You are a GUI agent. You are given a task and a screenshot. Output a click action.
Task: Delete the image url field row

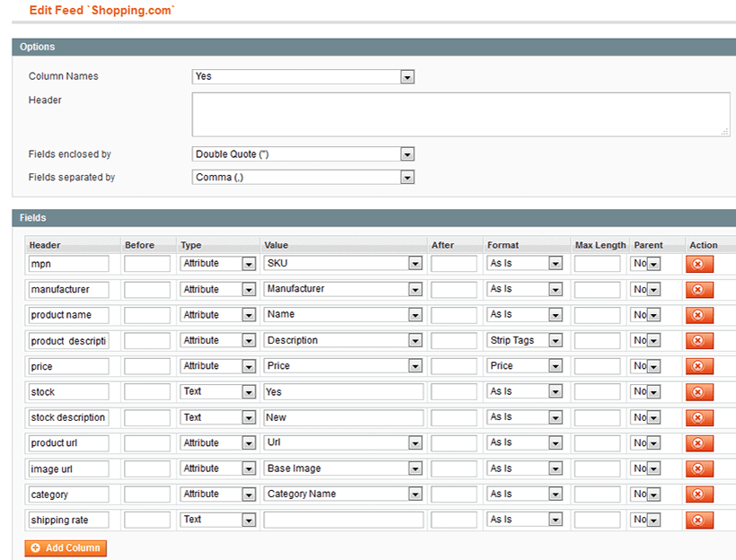tap(699, 468)
